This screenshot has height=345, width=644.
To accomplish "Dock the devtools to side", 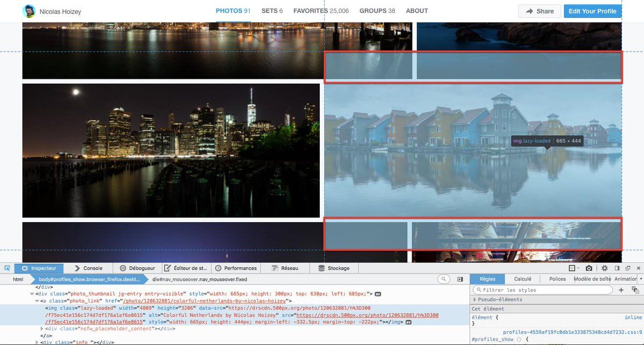I will coord(617,268).
